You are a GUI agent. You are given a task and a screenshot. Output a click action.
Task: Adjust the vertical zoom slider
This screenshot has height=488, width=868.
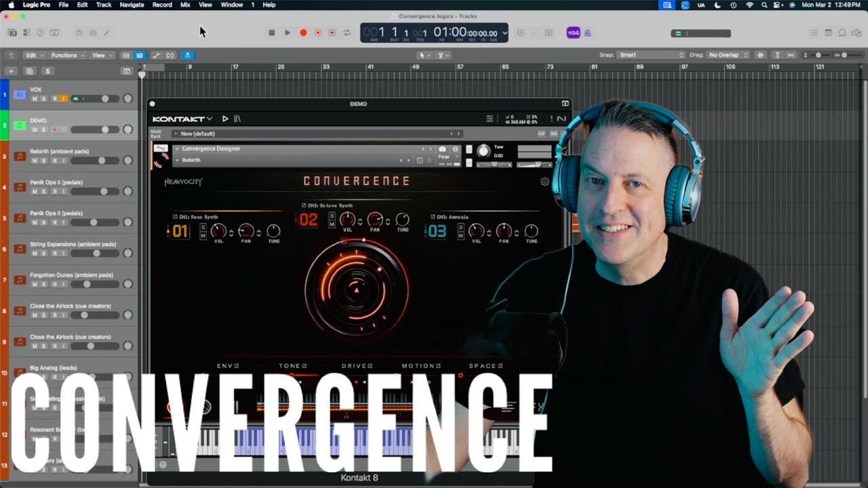[818, 55]
